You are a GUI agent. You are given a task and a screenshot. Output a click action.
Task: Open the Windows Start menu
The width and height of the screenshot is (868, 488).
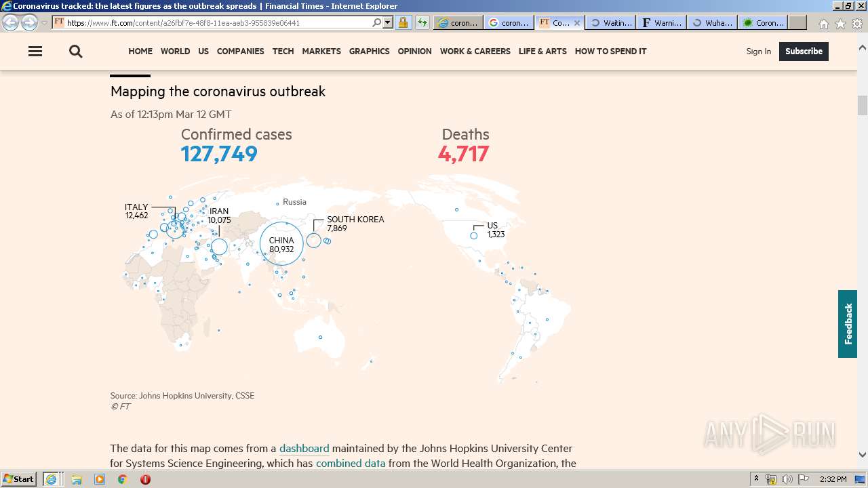pos(19,479)
